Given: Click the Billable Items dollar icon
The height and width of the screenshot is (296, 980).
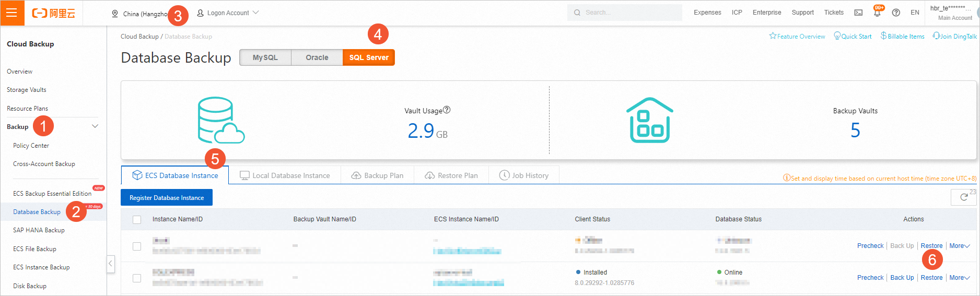Looking at the screenshot, I should pos(884,36).
